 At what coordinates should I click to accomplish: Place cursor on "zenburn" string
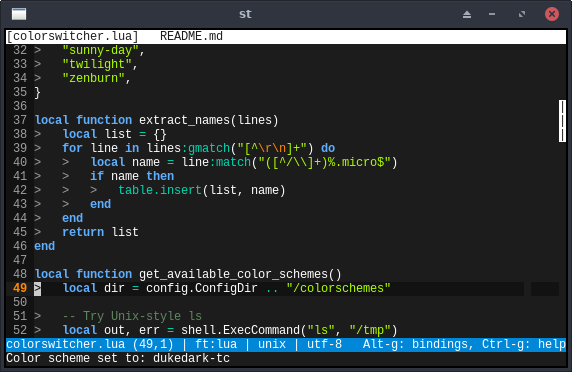[94, 78]
